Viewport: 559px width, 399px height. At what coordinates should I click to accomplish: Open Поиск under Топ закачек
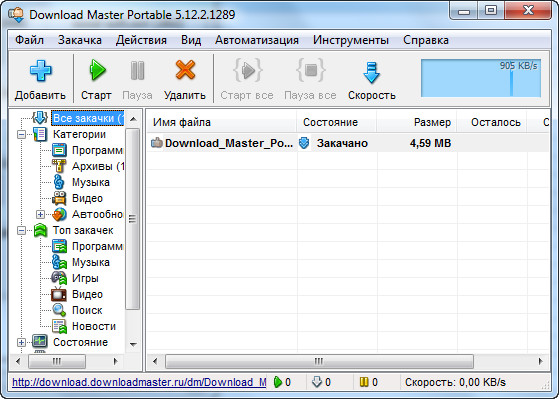point(87,310)
